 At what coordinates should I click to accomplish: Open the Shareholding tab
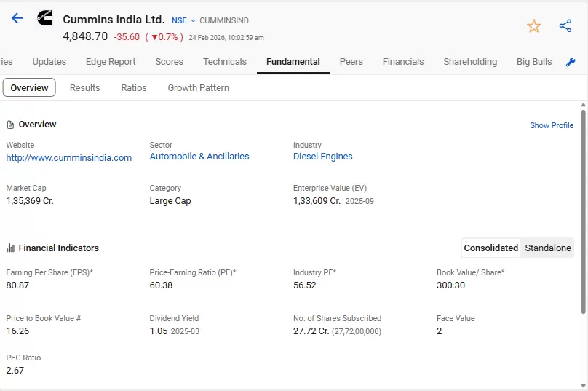[470, 62]
